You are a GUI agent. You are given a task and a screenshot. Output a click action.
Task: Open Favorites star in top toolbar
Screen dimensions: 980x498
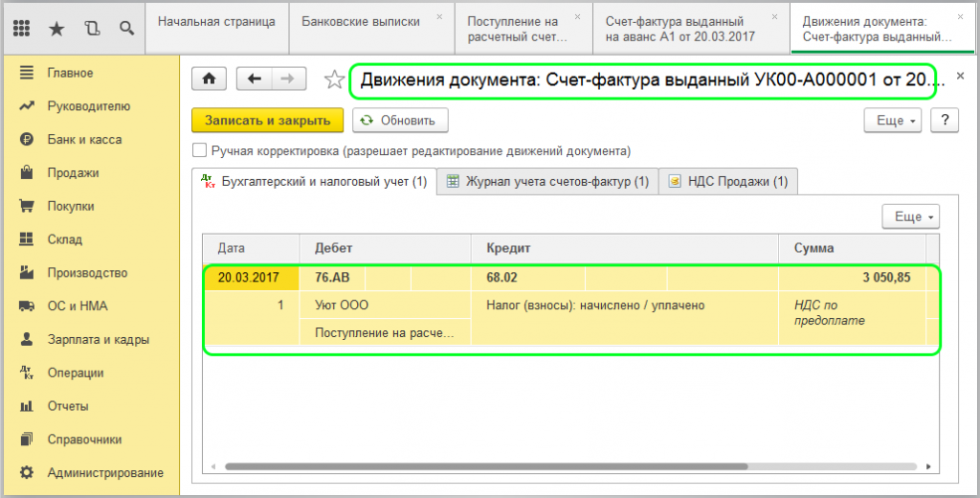pyautogui.click(x=56, y=29)
